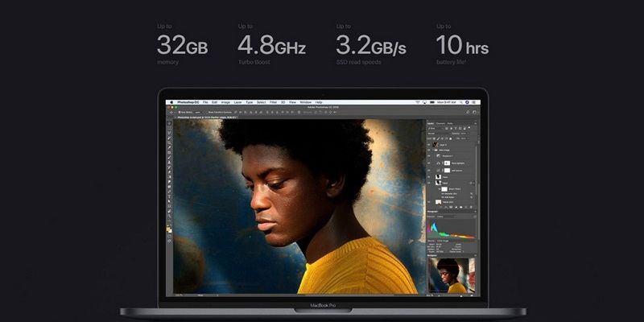Open the Type menu
Screen dimensions: 644x322
pyautogui.click(x=250, y=102)
